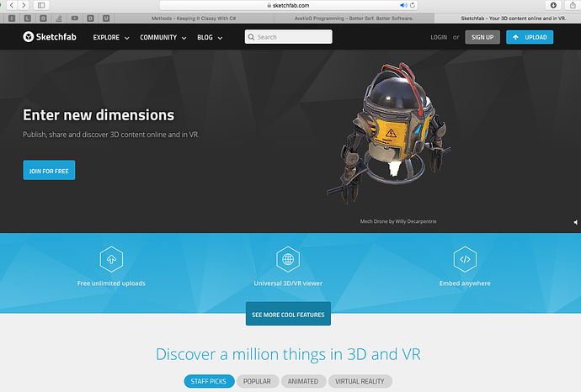
Task: Select the Virtual Reality filter
Action: (360, 381)
